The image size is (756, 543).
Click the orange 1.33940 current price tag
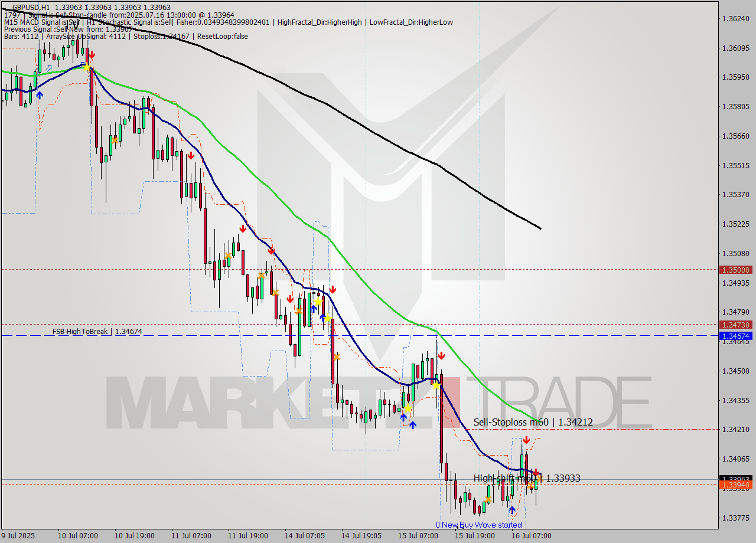(735, 483)
